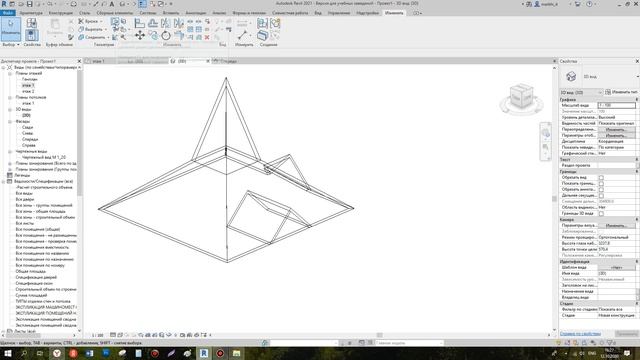Click the Offset tool icon
The image size is (640, 360).
pos(153,24)
